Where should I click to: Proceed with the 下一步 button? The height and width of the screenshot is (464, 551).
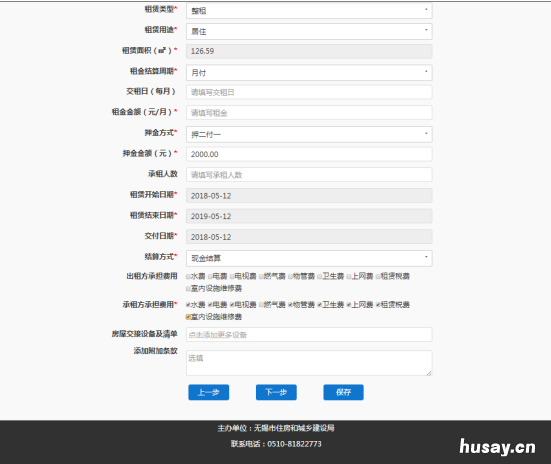click(x=276, y=392)
